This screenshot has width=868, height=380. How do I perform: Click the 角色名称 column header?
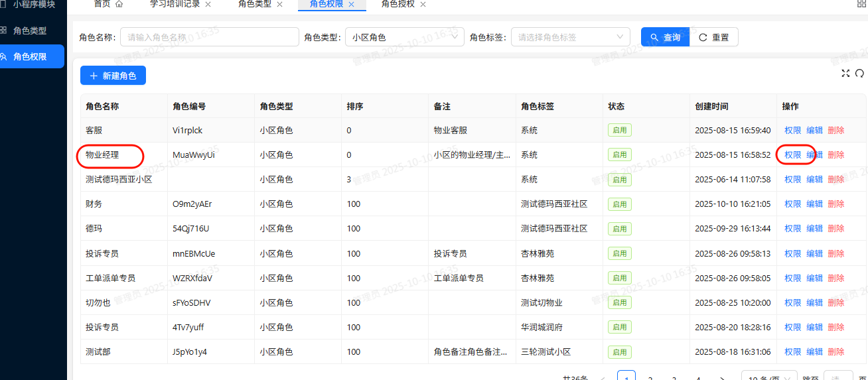(x=102, y=106)
